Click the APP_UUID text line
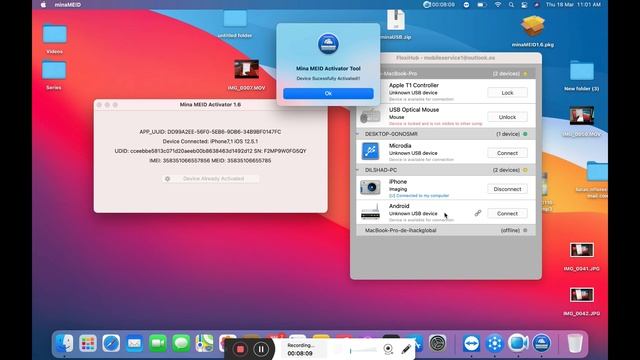Viewport: 640px width, 360px height. pos(210,132)
